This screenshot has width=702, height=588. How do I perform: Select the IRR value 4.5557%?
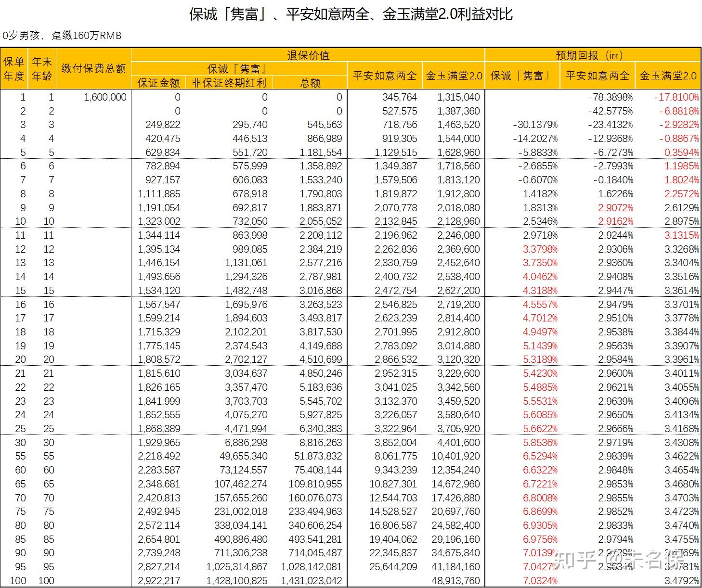(540, 305)
